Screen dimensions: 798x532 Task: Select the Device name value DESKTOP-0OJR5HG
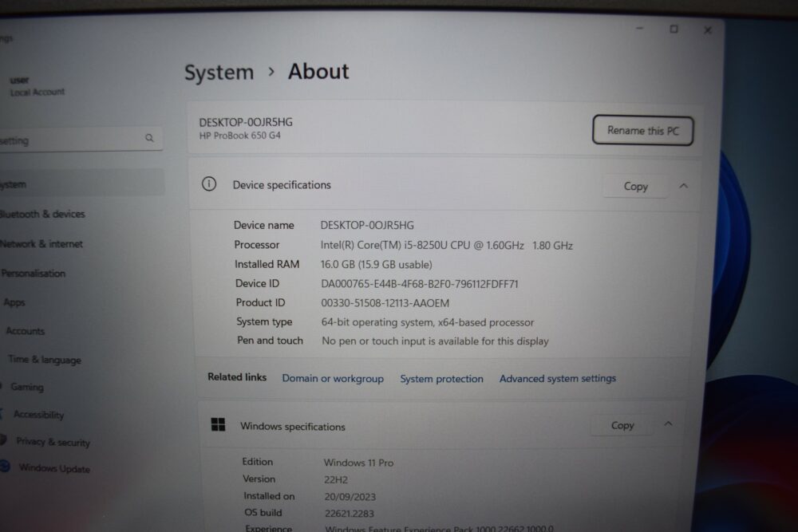coord(367,225)
